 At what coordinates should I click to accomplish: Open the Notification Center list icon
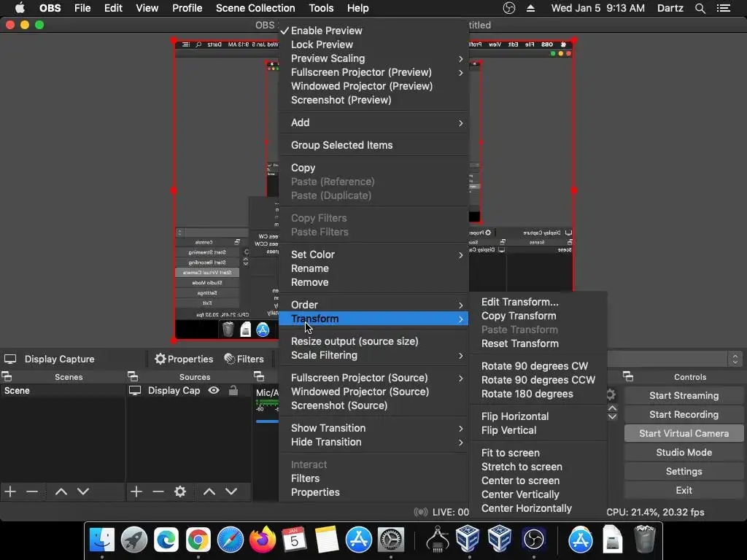pos(723,8)
